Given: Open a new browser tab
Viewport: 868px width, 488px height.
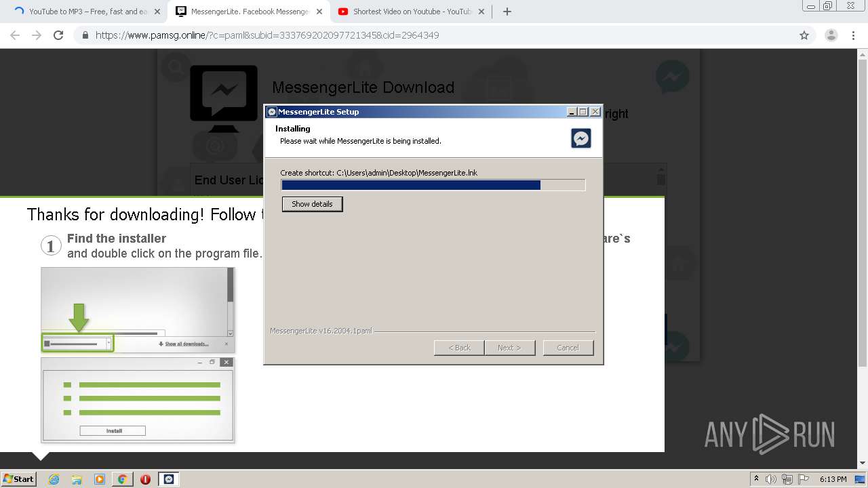Looking at the screenshot, I should pyautogui.click(x=507, y=12).
